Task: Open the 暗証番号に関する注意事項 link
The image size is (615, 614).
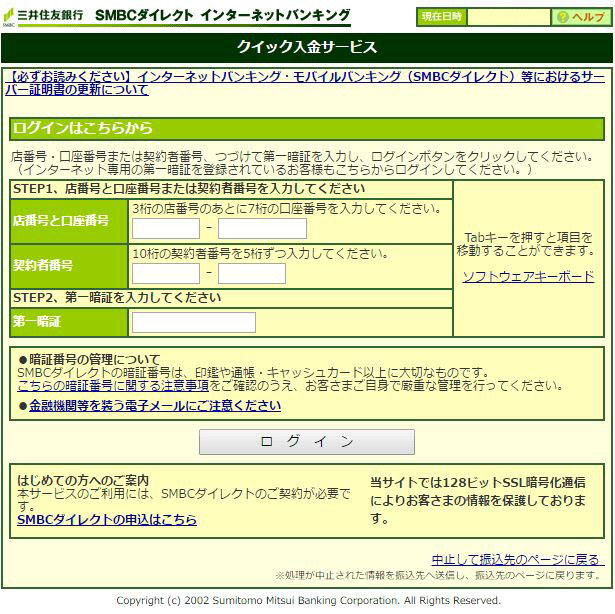Action: pyautogui.click(x=113, y=386)
